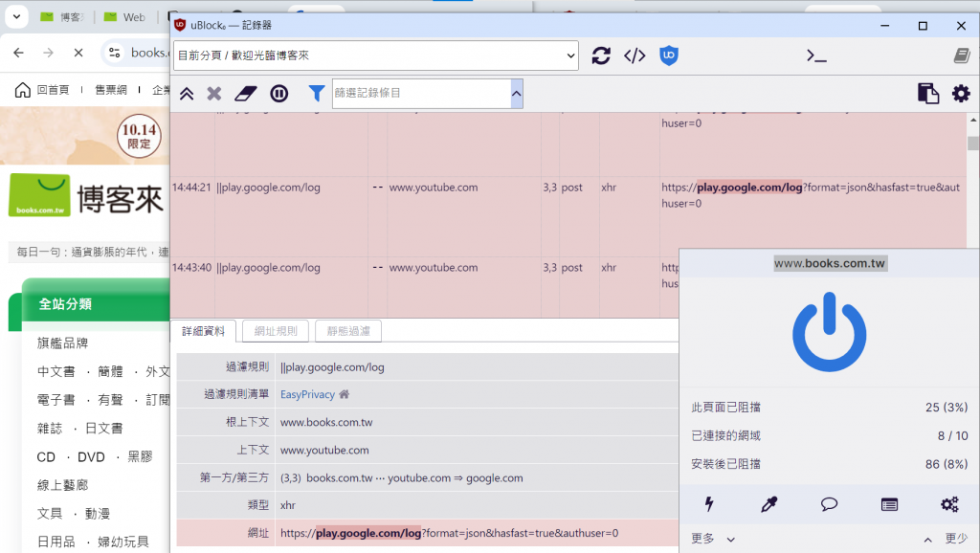Stop loading the books page
Viewport: 980px width, 553px height.
pyautogui.click(x=78, y=53)
